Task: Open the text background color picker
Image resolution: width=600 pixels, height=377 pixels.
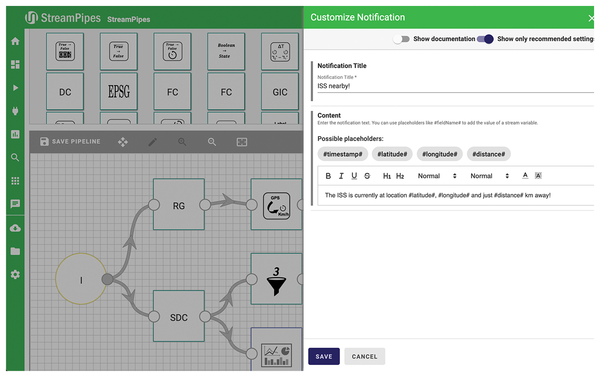Action: coord(538,176)
